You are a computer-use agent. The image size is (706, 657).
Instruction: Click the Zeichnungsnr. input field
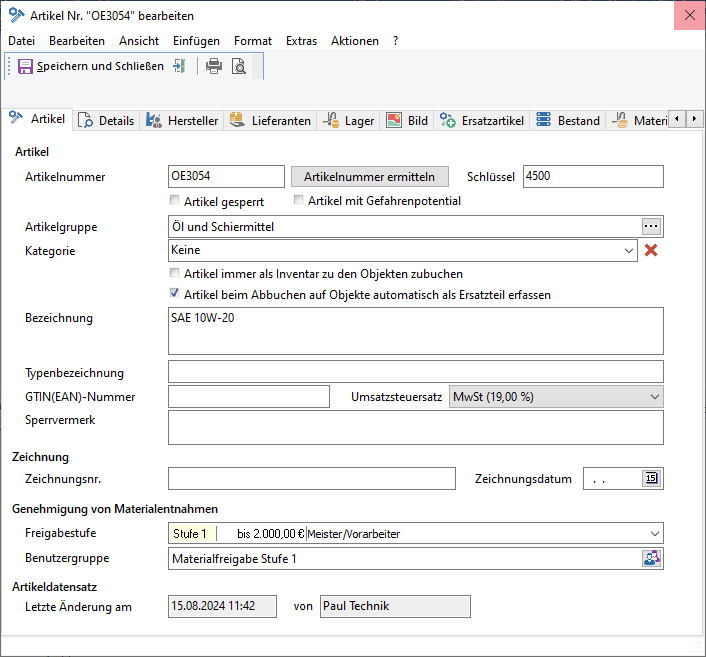pos(312,478)
